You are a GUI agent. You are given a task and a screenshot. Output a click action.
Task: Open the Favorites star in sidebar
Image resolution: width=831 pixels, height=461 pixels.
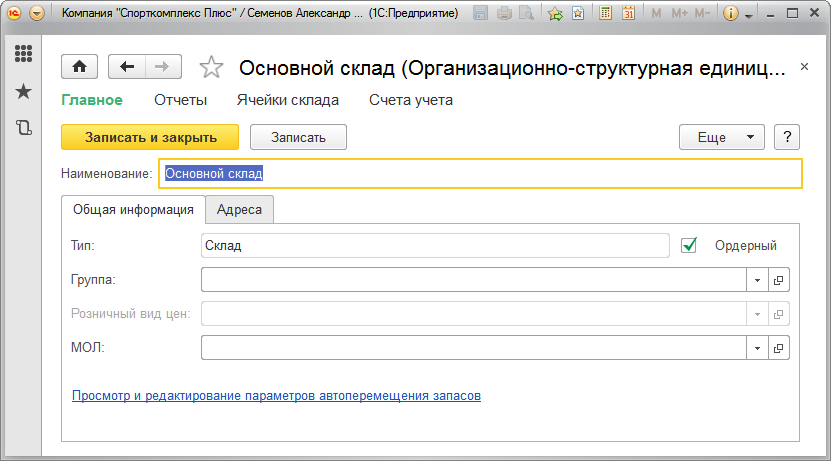tap(23, 91)
